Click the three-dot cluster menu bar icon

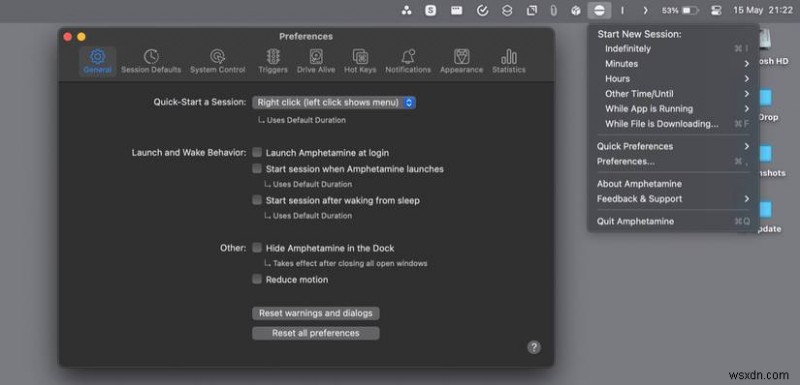[x=407, y=10]
